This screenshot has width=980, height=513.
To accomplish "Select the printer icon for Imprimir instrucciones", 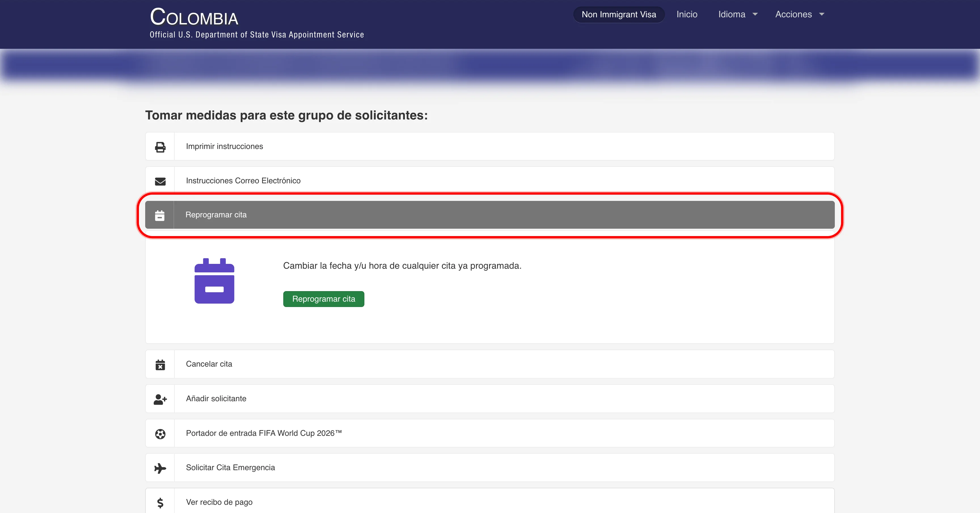I will click(x=160, y=147).
